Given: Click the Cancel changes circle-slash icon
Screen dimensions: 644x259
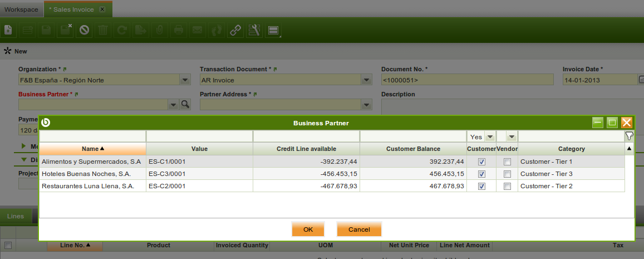Looking at the screenshot, I should click(84, 30).
